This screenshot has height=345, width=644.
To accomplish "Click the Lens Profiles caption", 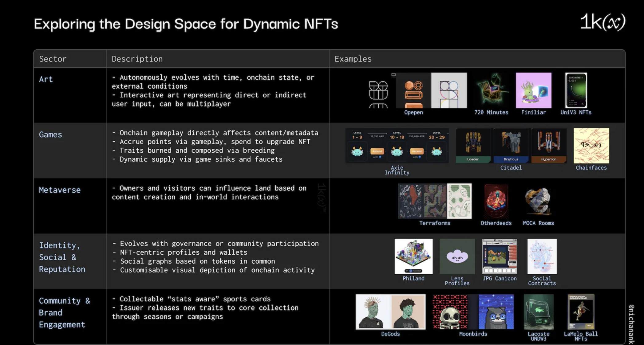I will [x=457, y=281].
